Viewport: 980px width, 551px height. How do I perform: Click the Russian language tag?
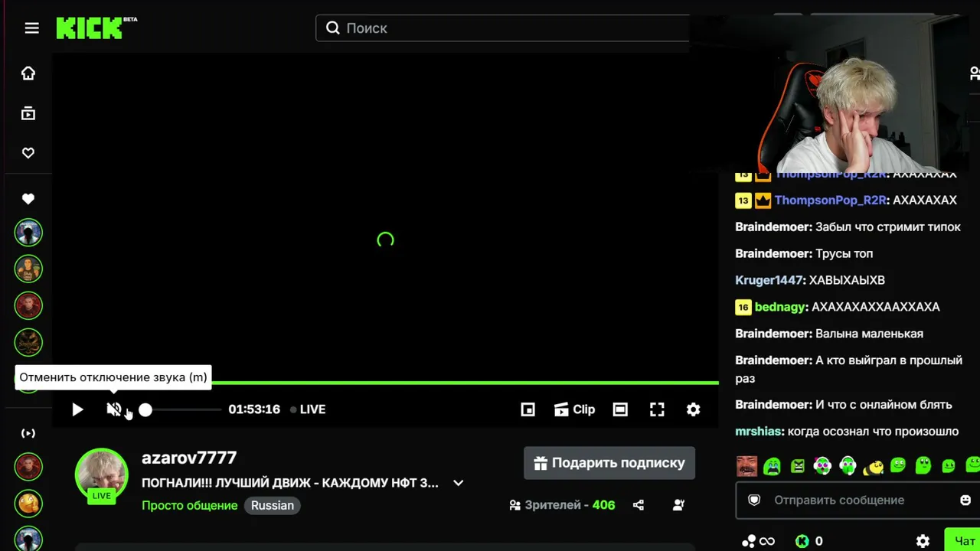[x=273, y=505]
